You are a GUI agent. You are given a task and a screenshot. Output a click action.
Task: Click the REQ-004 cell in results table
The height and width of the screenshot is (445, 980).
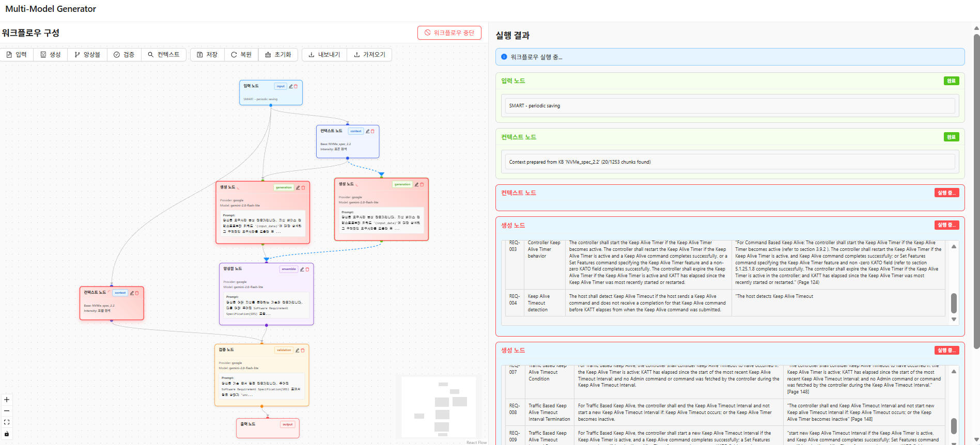click(x=514, y=303)
